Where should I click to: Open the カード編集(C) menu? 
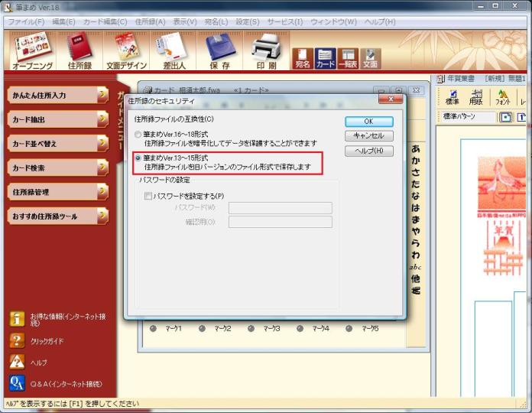[x=105, y=21]
